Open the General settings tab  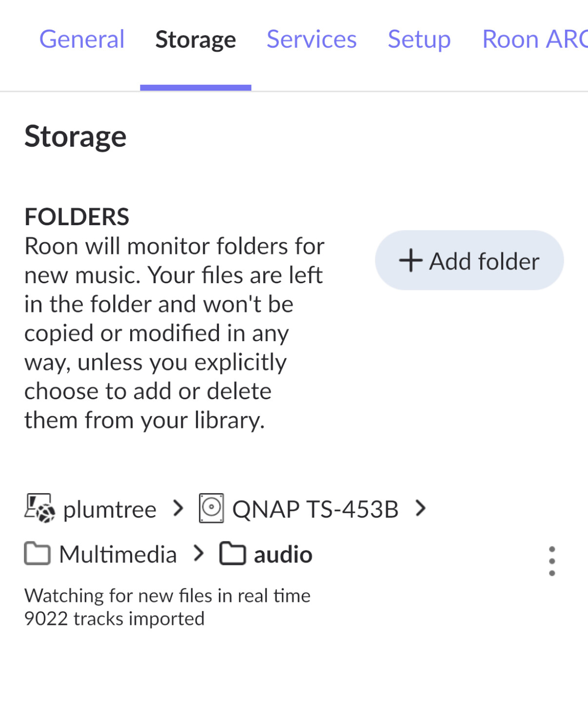[82, 39]
